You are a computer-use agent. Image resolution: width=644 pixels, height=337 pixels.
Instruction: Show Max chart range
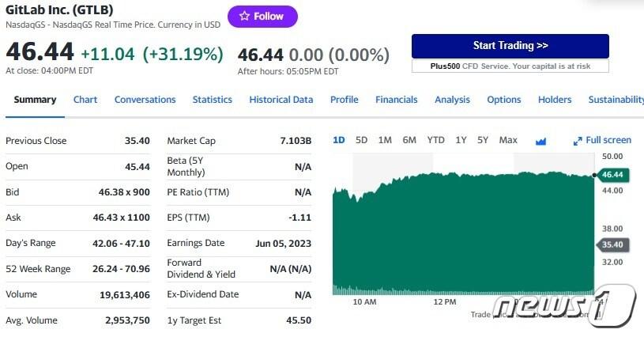coord(508,140)
